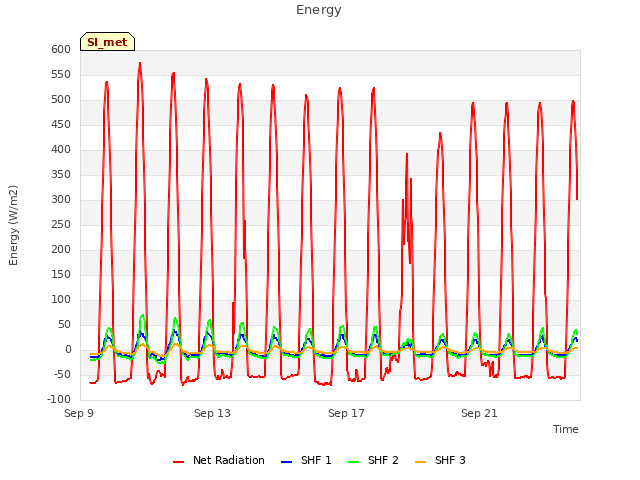The image size is (640, 480).
Task: Click the 300 y-axis tick label
Action: point(61,200)
